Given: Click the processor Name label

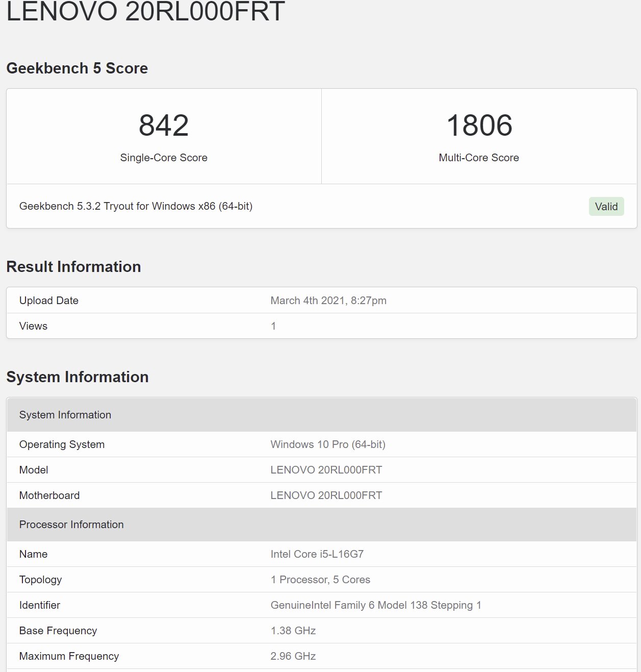Looking at the screenshot, I should pyautogui.click(x=33, y=554).
